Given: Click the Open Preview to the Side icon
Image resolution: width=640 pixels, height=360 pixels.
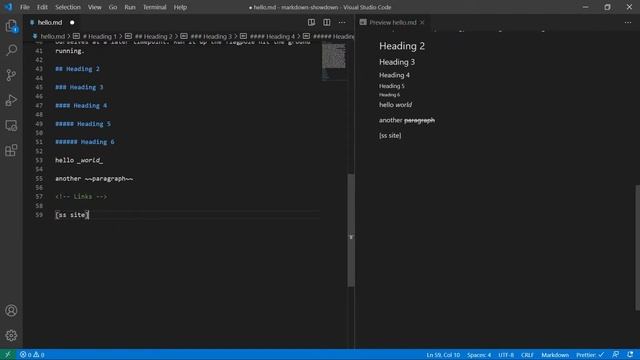Looking at the screenshot, I should (311, 22).
